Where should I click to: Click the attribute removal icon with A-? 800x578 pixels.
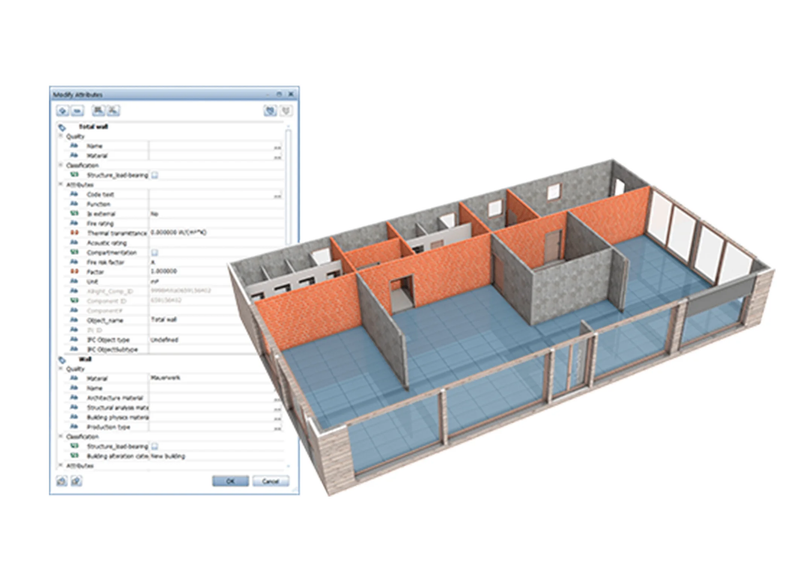[x=114, y=111]
